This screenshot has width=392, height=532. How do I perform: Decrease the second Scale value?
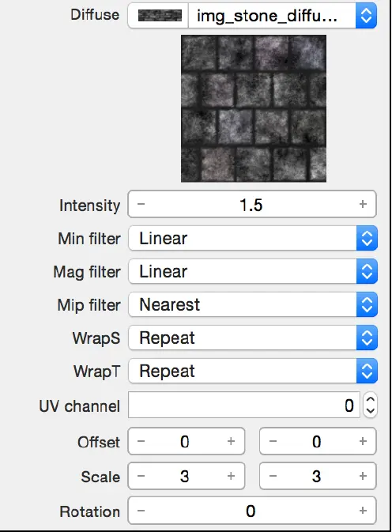[273, 476]
